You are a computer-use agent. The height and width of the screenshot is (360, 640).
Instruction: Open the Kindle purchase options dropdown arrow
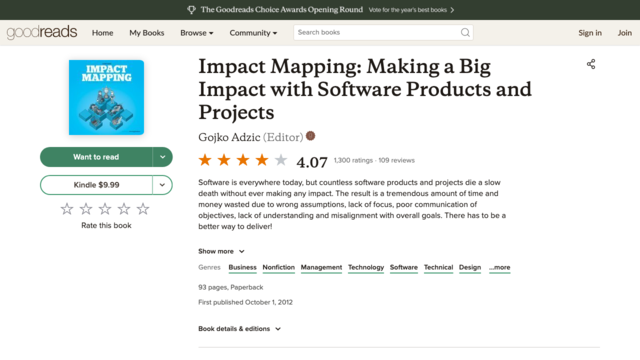[162, 185]
